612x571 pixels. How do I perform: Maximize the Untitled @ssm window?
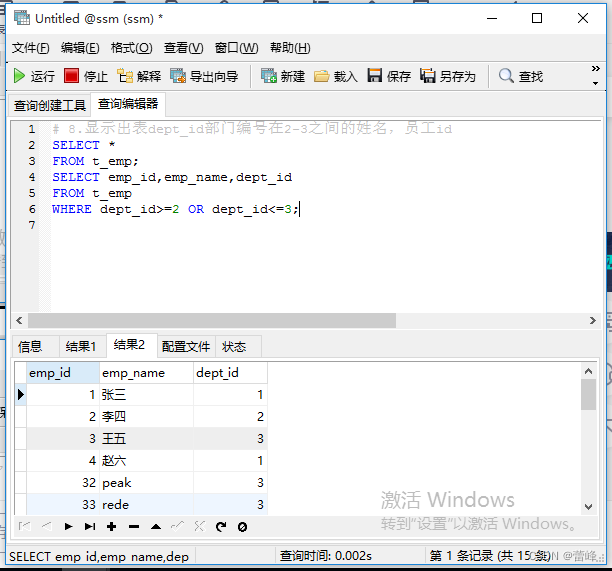(x=537, y=18)
